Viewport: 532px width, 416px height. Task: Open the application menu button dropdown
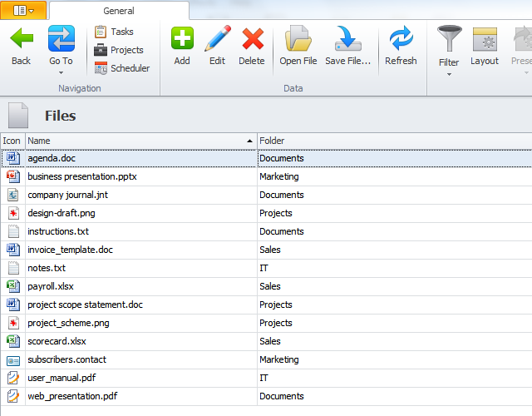pos(23,10)
